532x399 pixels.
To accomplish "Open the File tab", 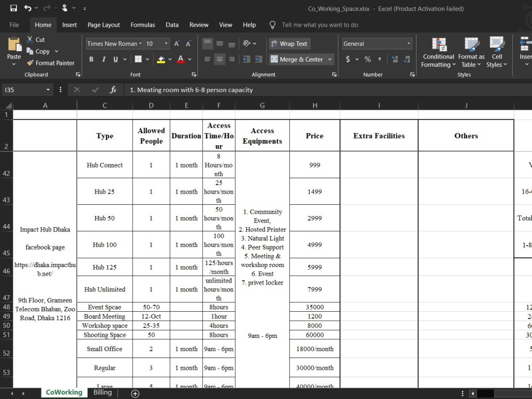I will coord(14,25).
